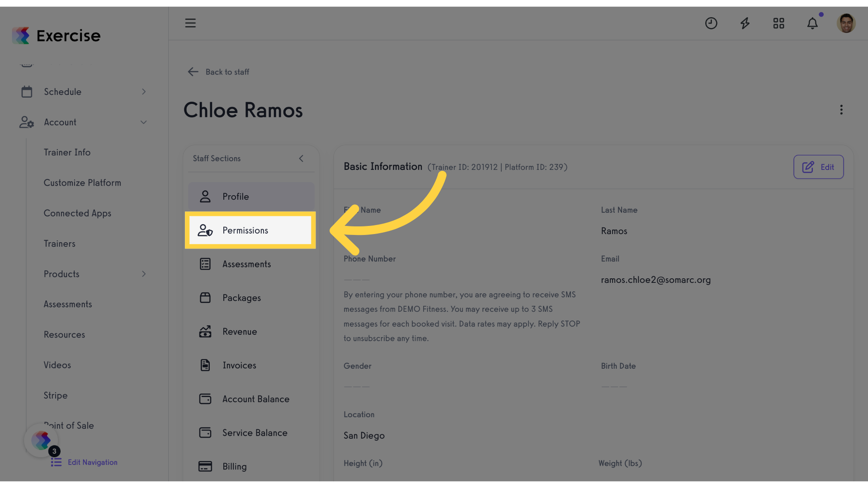This screenshot has height=488, width=868.
Task: Click the Profile person icon
Action: tap(205, 197)
